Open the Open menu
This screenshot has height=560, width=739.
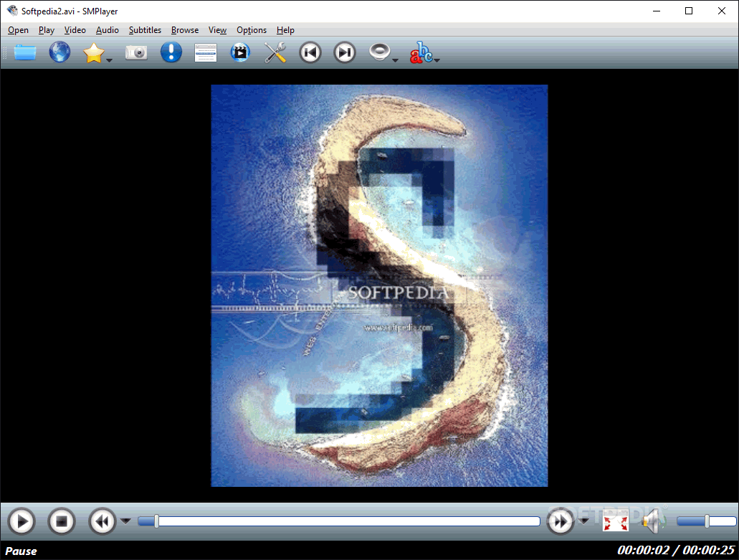(18, 30)
